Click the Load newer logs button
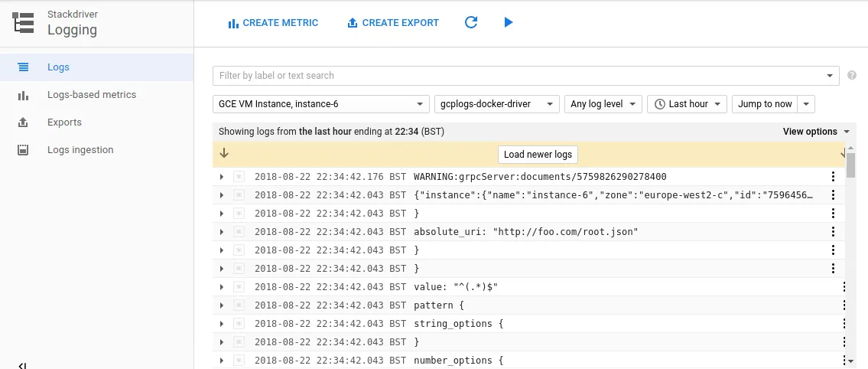Screen dimensions: 868x369 pos(538,154)
